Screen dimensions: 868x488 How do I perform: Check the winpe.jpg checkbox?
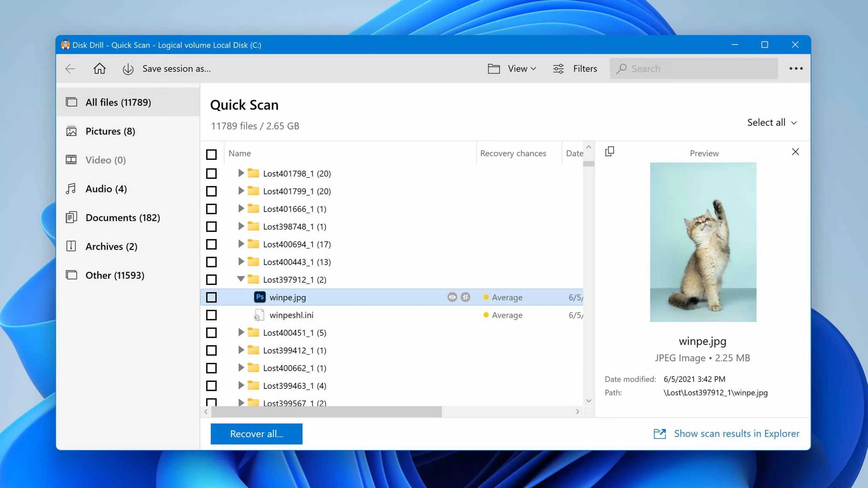point(211,297)
